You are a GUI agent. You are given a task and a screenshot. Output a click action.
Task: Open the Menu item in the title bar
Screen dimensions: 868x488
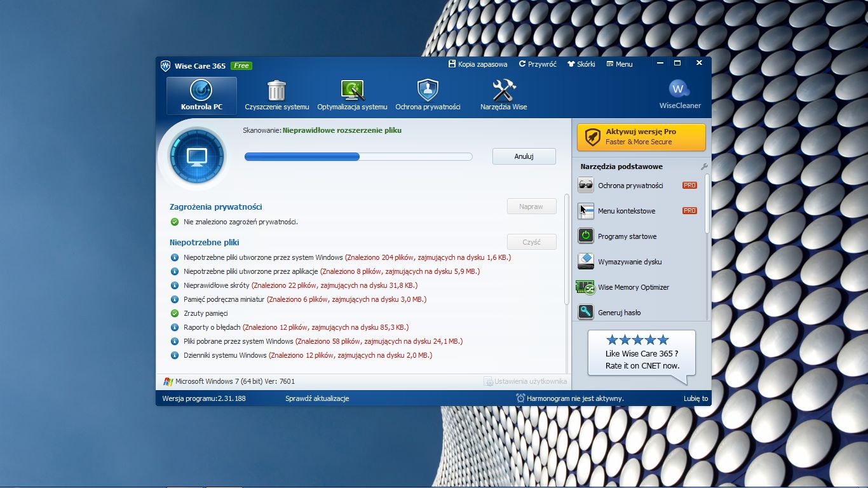[620, 64]
